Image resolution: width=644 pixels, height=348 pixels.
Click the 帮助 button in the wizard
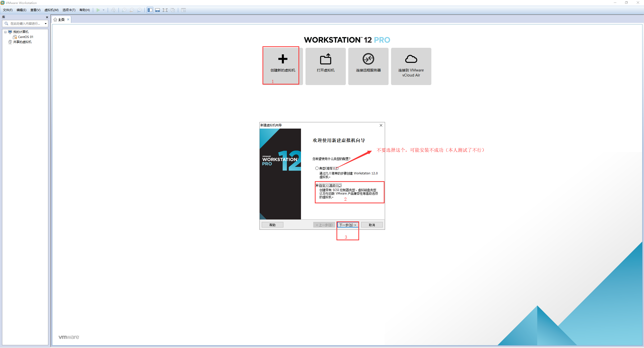(x=272, y=225)
